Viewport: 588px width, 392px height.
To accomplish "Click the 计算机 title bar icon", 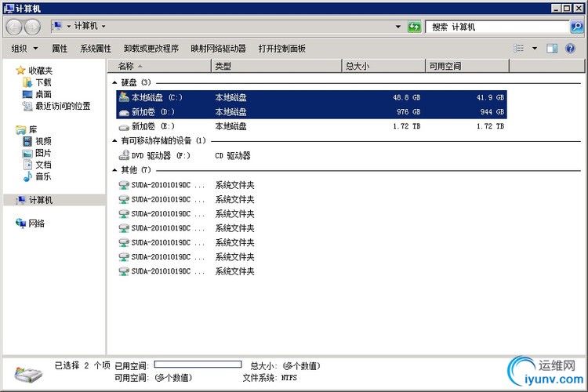I will pos(9,9).
